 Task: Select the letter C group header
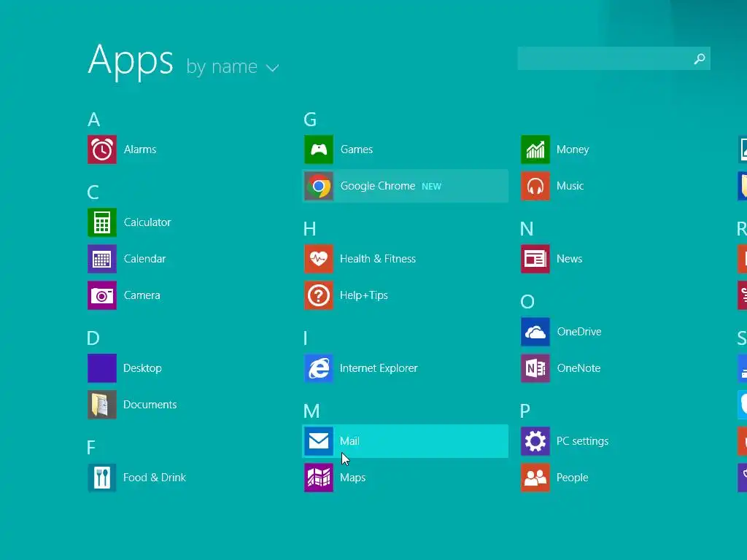point(93,192)
